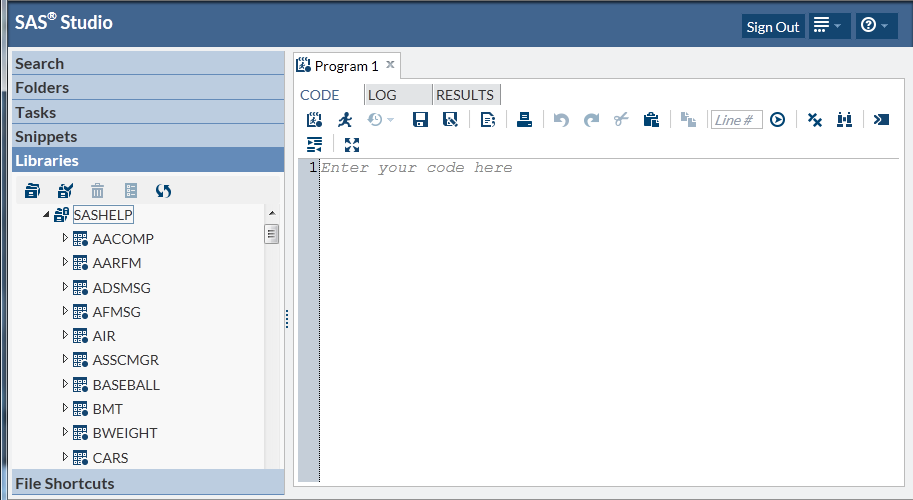Click the Format code indent icon
Screen dimensions: 913x500
click(314, 144)
